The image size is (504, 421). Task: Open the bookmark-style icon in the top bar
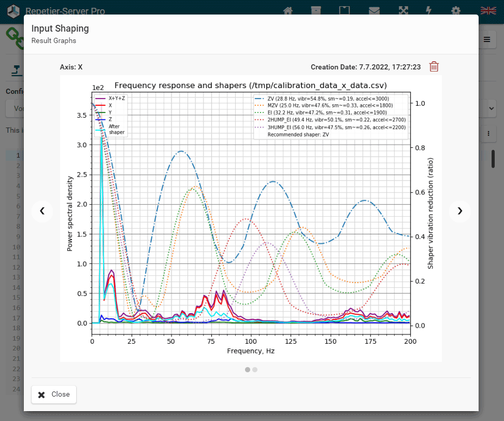pos(344,10)
